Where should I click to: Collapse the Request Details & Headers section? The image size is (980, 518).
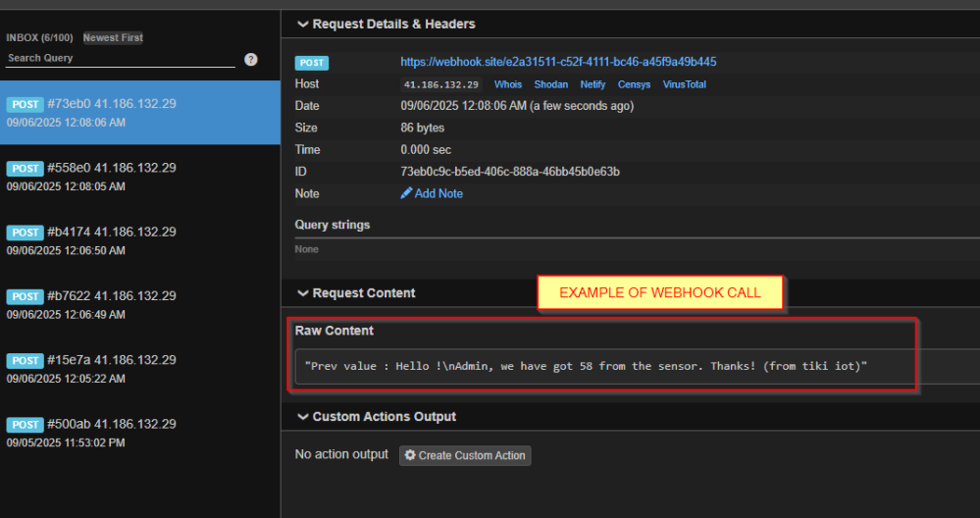point(302,24)
